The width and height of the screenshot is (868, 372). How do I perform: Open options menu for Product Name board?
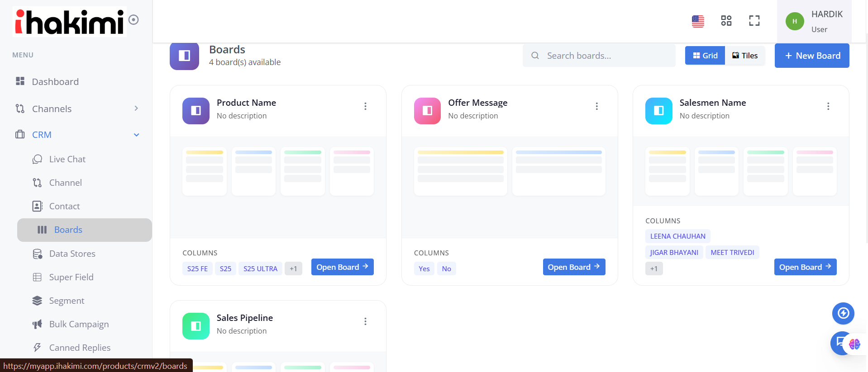click(365, 106)
